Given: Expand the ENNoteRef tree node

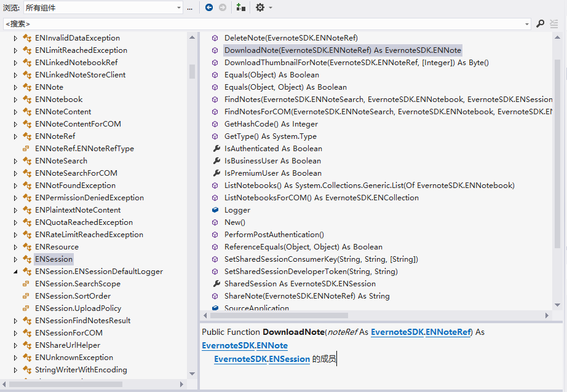Looking at the screenshot, I should (x=15, y=136).
